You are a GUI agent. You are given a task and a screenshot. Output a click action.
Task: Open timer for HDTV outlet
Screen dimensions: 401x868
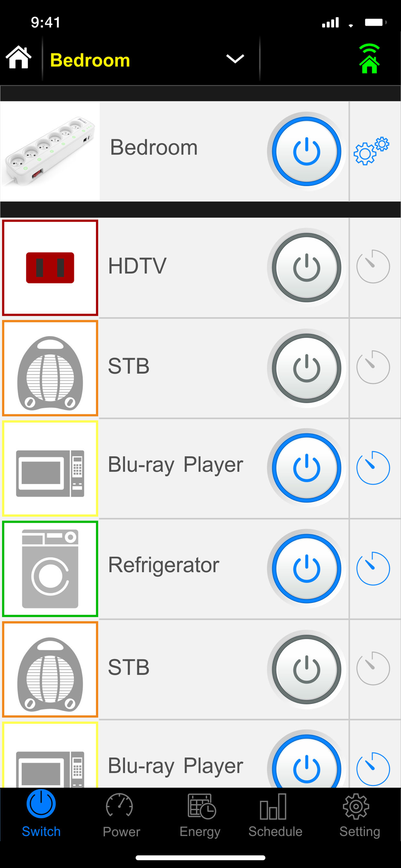(373, 266)
